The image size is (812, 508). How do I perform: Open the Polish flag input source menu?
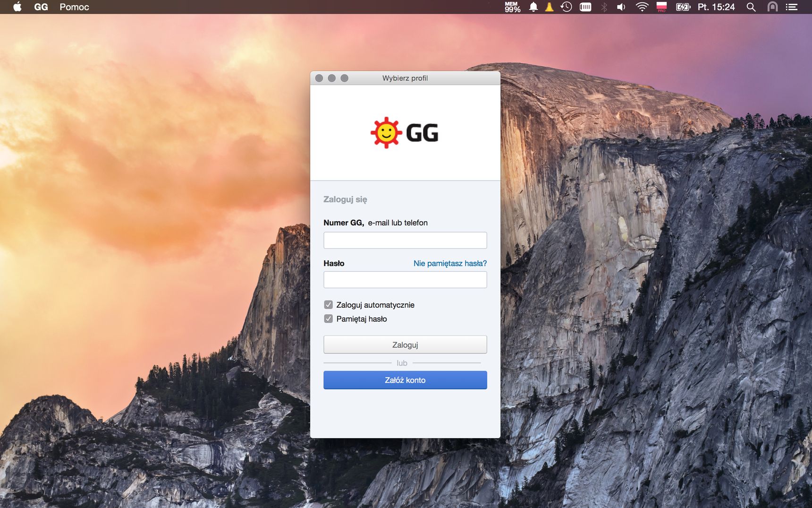point(661,7)
